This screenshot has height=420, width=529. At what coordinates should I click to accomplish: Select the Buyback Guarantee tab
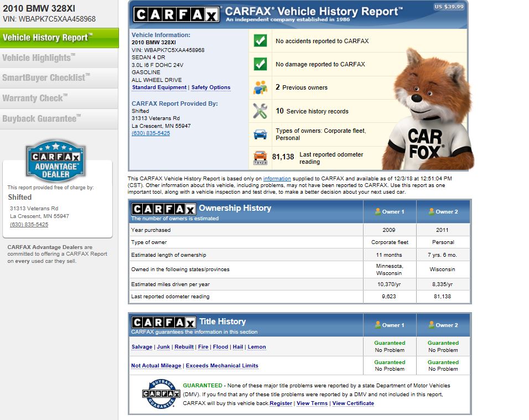pos(59,119)
